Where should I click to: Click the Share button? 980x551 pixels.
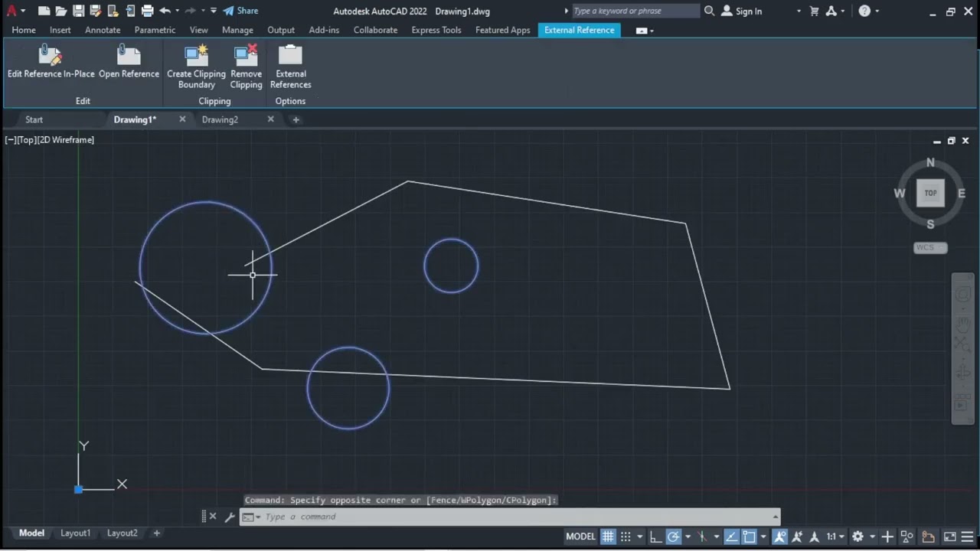240,11
